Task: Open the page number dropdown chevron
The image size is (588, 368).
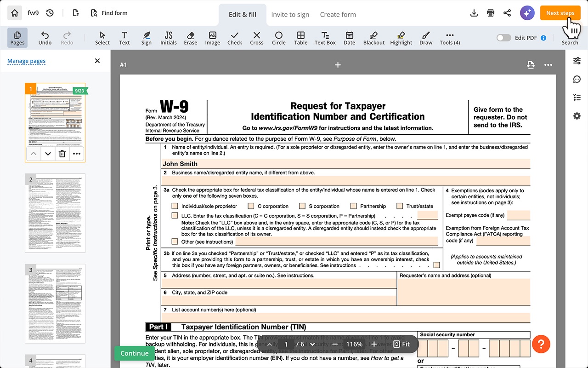Action: click(x=313, y=344)
